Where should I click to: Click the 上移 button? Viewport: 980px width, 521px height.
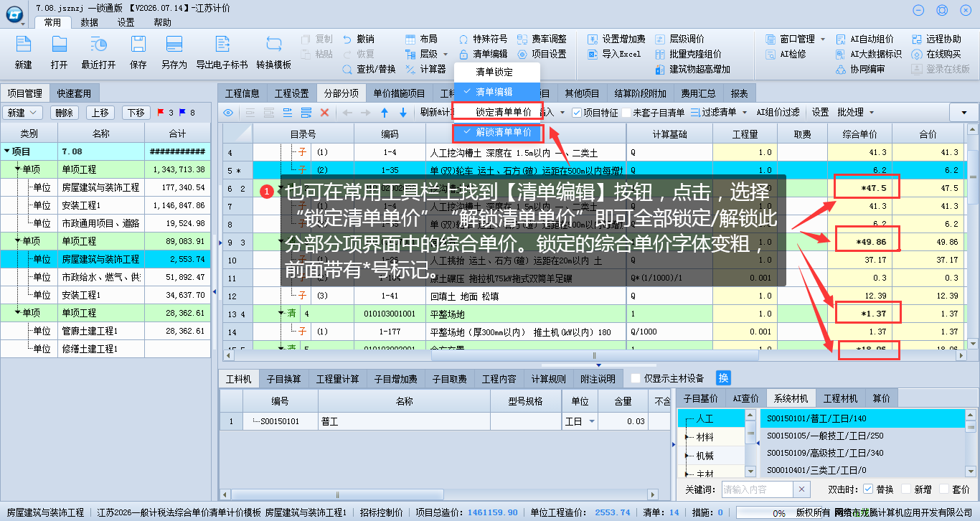[x=100, y=113]
